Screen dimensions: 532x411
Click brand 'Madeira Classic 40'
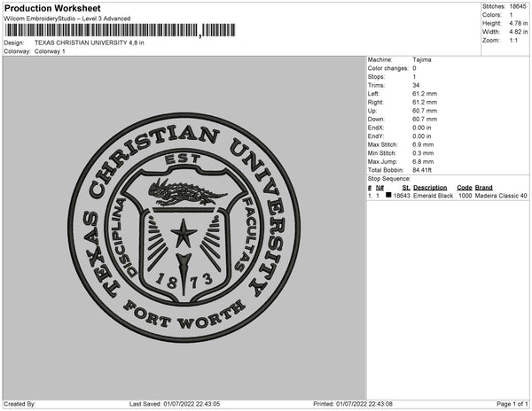coord(501,196)
